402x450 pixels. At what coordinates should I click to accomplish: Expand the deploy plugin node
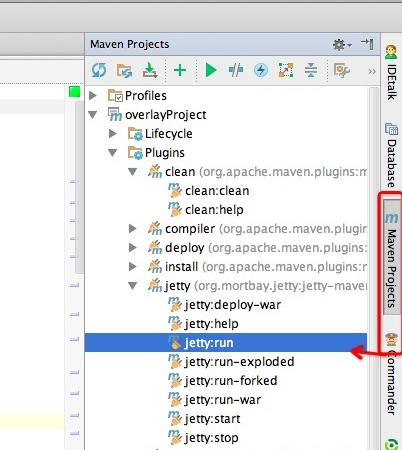(133, 248)
